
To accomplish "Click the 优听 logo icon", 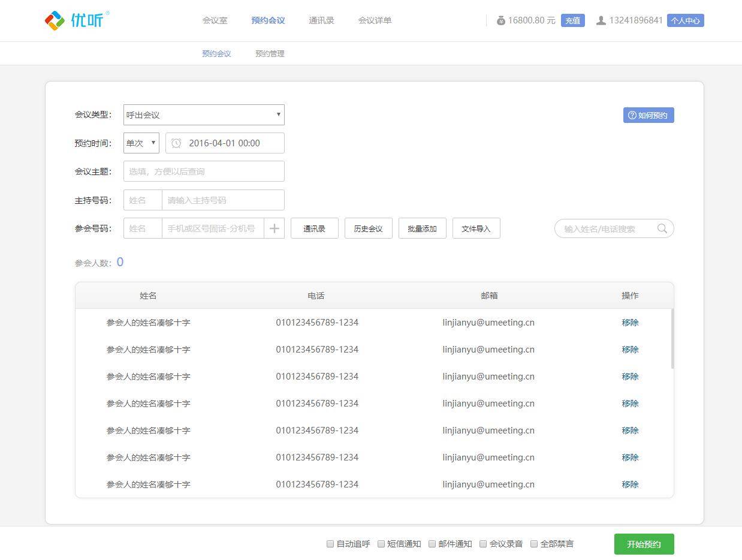I will [55, 20].
